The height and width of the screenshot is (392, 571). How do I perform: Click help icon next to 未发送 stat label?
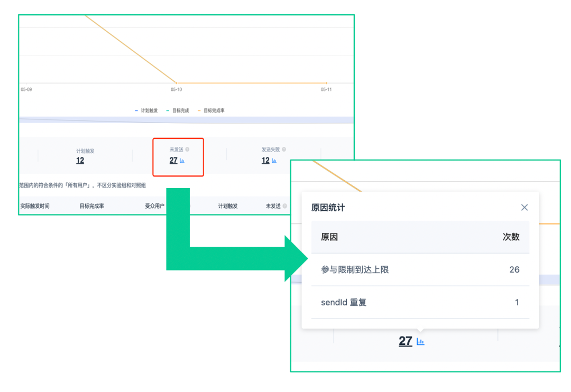[187, 149]
